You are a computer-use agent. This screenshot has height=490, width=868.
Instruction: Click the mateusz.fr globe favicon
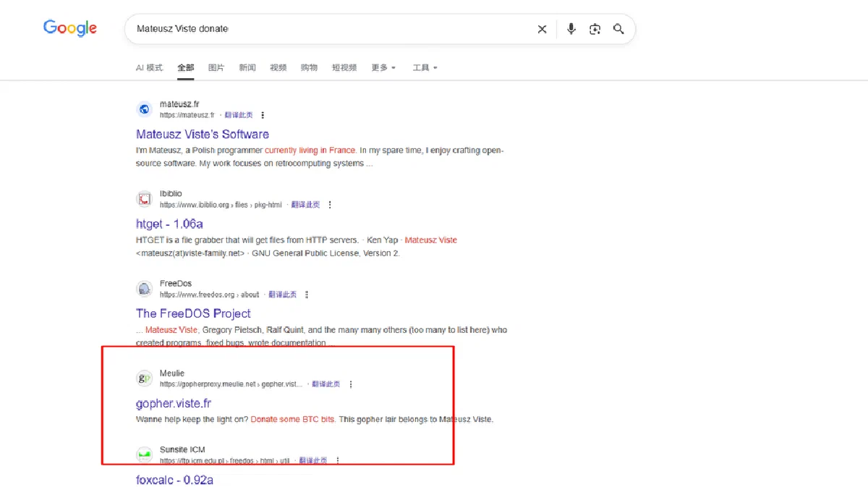click(145, 109)
